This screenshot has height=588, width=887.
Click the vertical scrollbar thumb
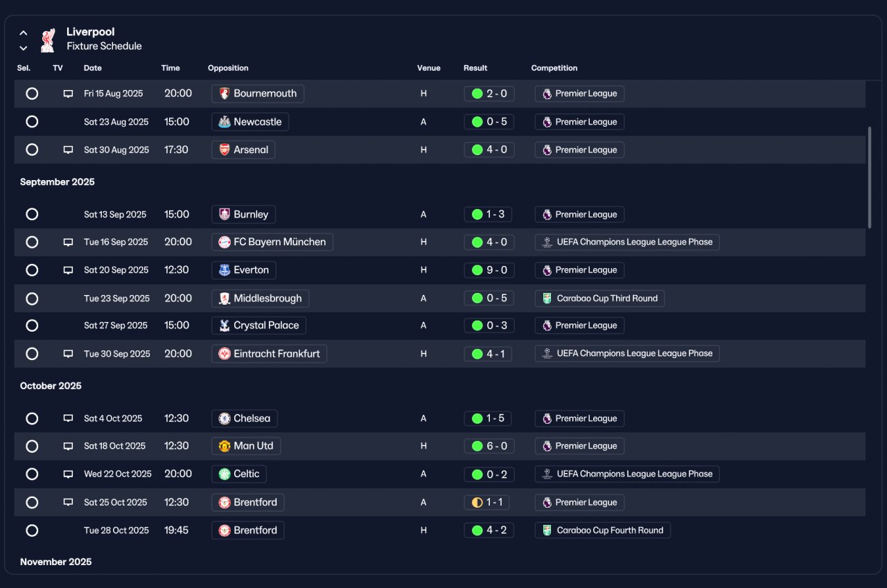point(870,177)
